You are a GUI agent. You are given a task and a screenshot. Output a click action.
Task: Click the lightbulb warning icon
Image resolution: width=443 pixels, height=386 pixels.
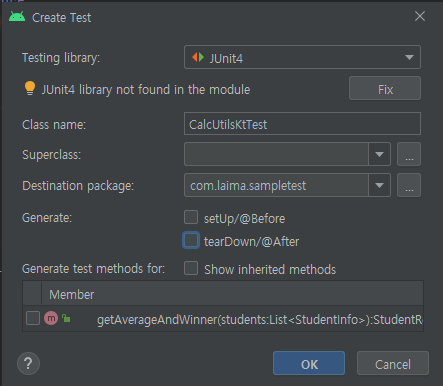tap(30, 88)
